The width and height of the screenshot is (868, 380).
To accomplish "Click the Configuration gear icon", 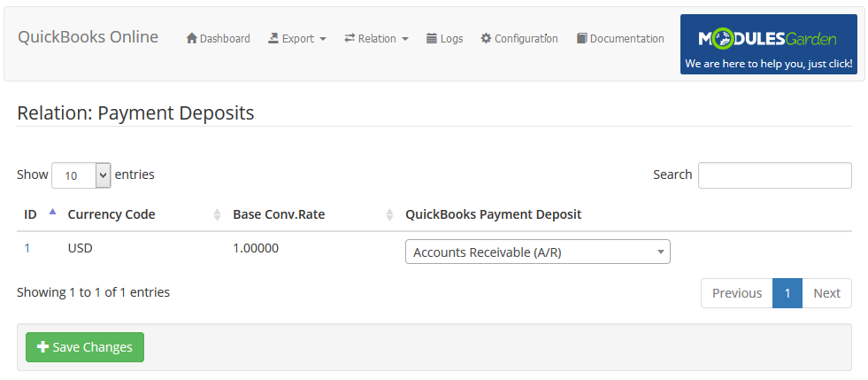I will point(486,38).
